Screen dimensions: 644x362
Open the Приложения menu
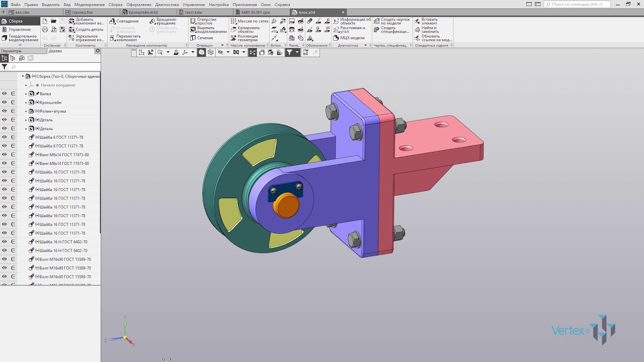pyautogui.click(x=245, y=5)
